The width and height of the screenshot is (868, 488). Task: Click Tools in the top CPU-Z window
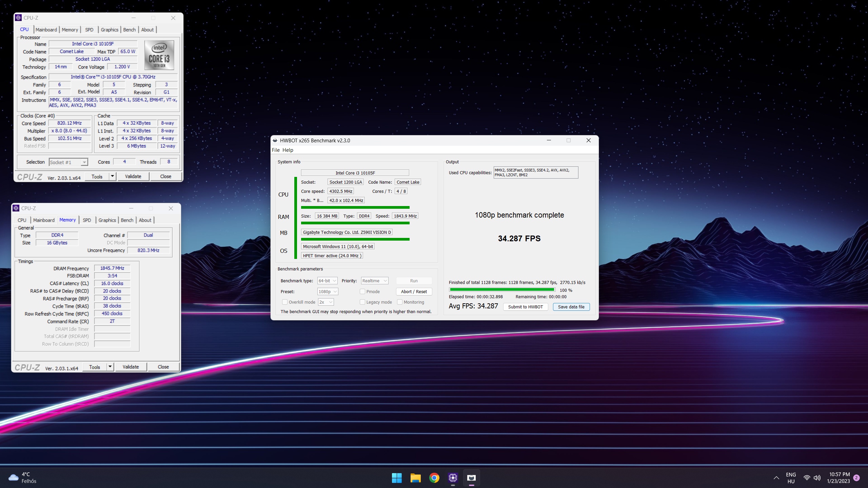pyautogui.click(x=97, y=176)
